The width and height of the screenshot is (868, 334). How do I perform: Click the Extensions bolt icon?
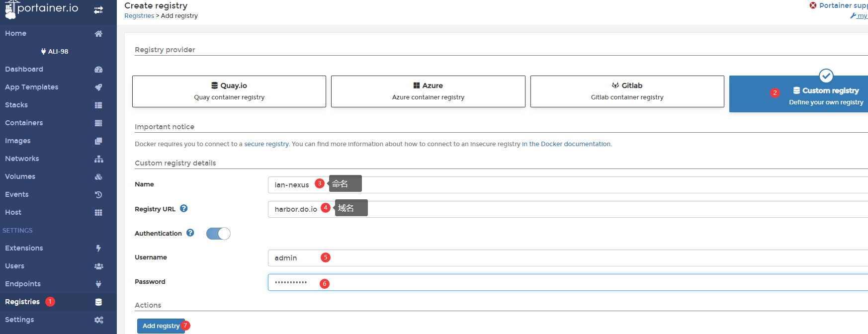pyautogui.click(x=98, y=249)
